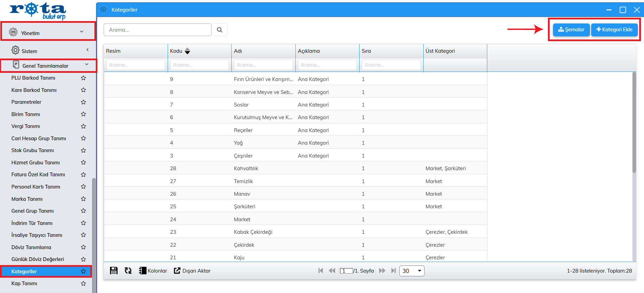The image size is (644, 293).
Task: Click the page number input field
Action: 346,271
